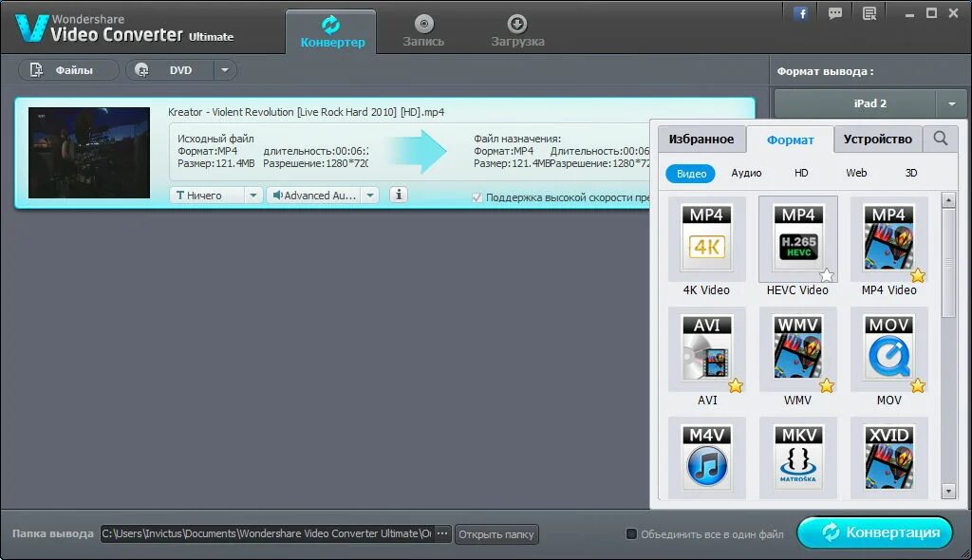Viewport: 972px width, 560px height.
Task: Choose the WMV format icon
Action: (797, 348)
